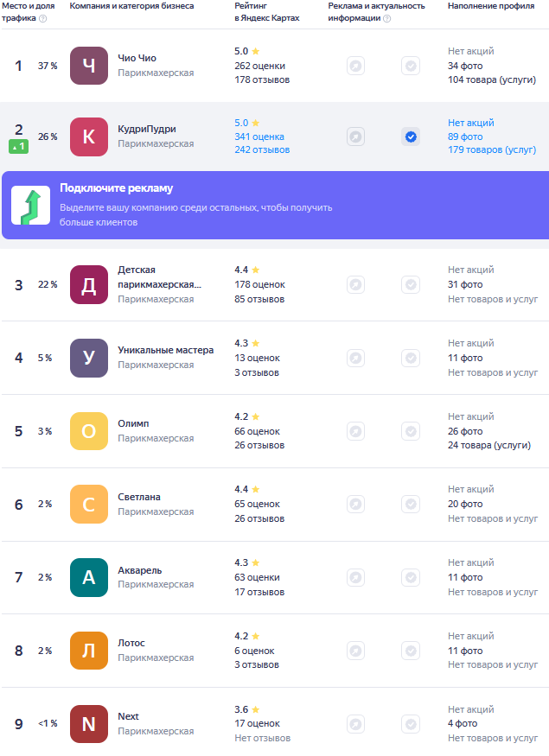This screenshot has width=549, height=756.
Task: Click help icon next to информации header
Action: [x=387, y=18]
